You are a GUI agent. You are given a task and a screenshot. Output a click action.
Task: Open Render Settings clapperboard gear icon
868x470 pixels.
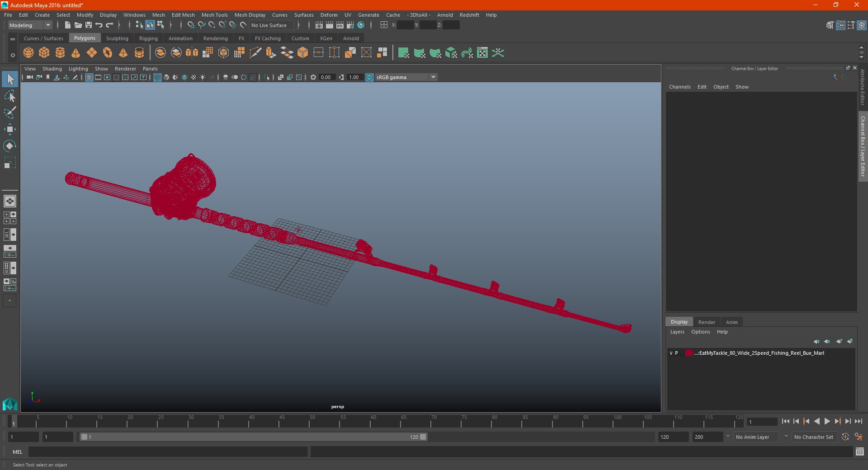click(350, 25)
